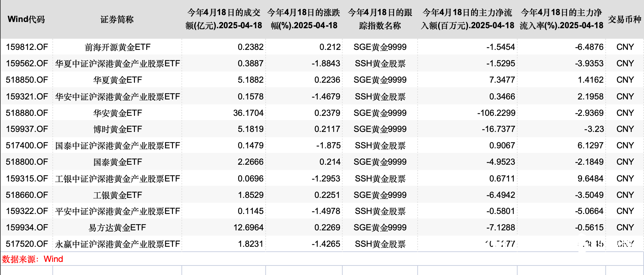Select the 跟踪指数名称 column header
Viewport: 644px width, 275px height.
(380, 19)
